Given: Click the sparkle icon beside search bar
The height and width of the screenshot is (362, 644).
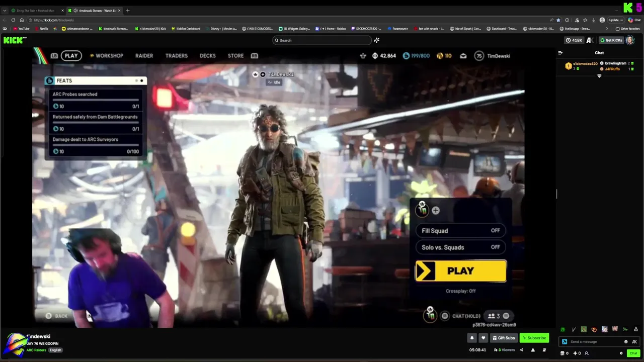Looking at the screenshot, I should click(x=376, y=40).
